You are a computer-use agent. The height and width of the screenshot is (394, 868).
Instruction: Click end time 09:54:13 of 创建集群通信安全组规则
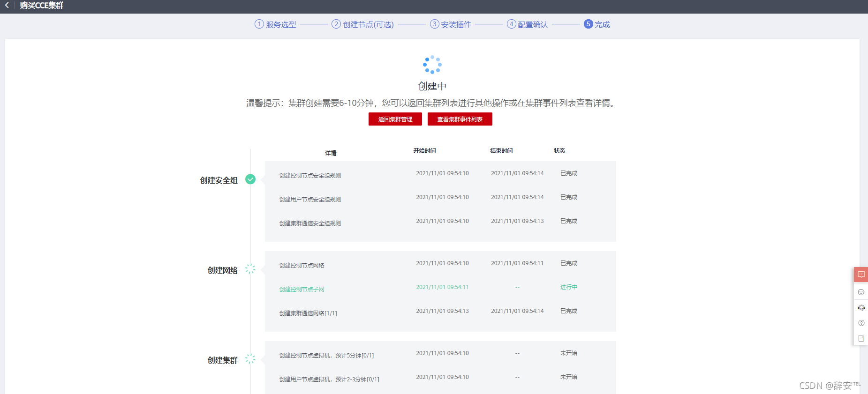click(x=517, y=221)
